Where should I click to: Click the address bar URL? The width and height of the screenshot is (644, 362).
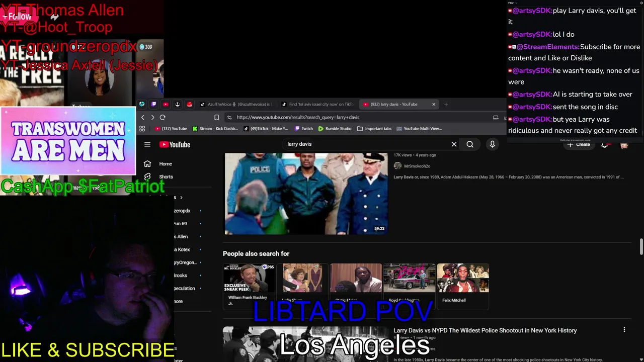coord(298,117)
